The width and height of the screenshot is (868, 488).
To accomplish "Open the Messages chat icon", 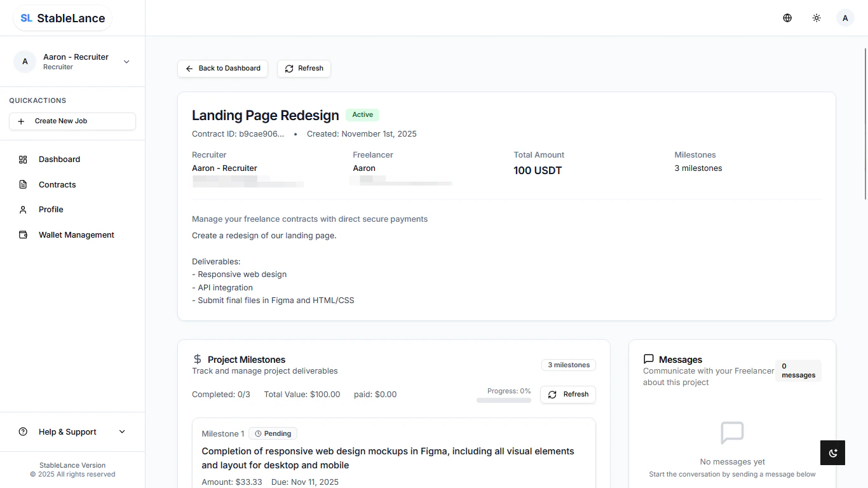I will (648, 359).
